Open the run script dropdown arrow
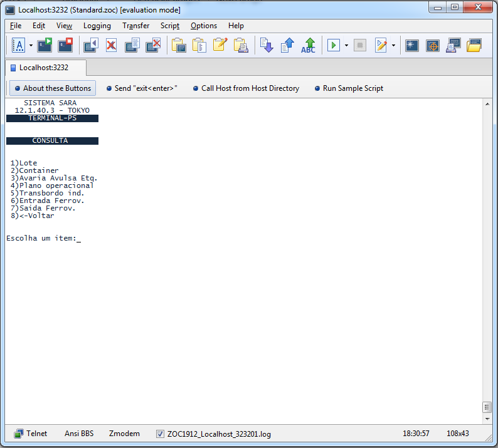 pyautogui.click(x=346, y=45)
